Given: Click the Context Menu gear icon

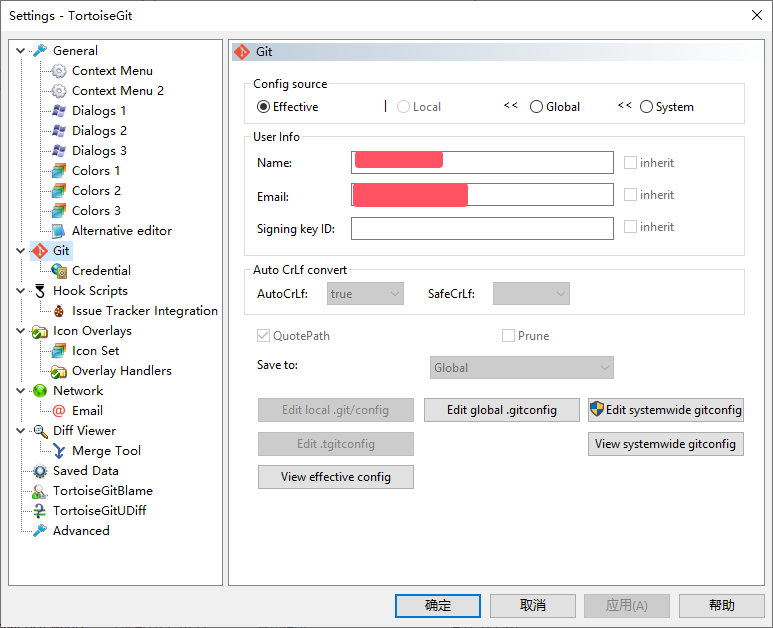Looking at the screenshot, I should [59, 71].
